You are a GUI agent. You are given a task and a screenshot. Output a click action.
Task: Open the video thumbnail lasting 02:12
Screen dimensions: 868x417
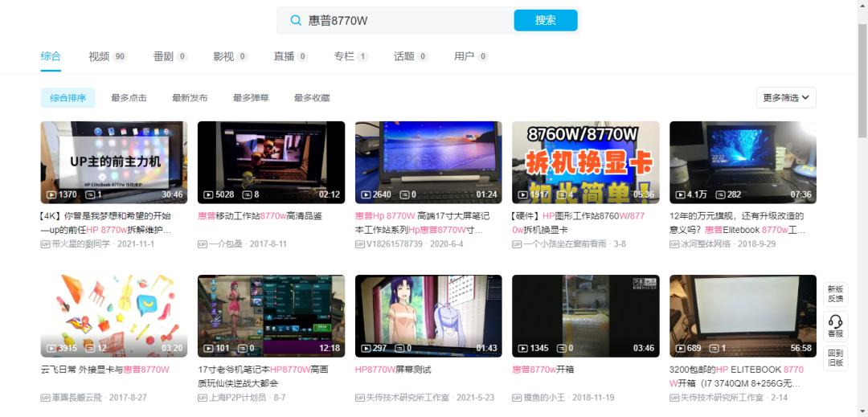pyautogui.click(x=272, y=162)
